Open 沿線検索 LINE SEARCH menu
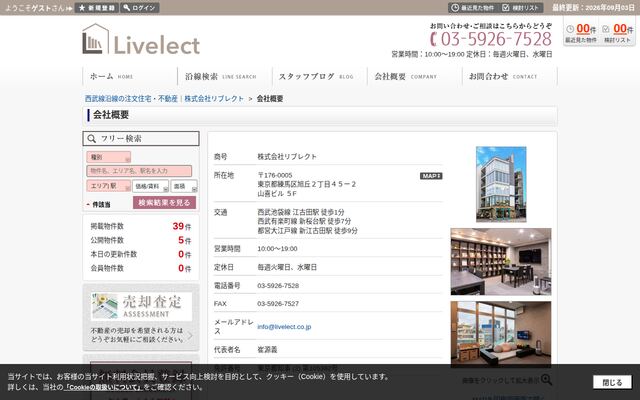Viewport: 640px width, 400px height. click(225, 76)
